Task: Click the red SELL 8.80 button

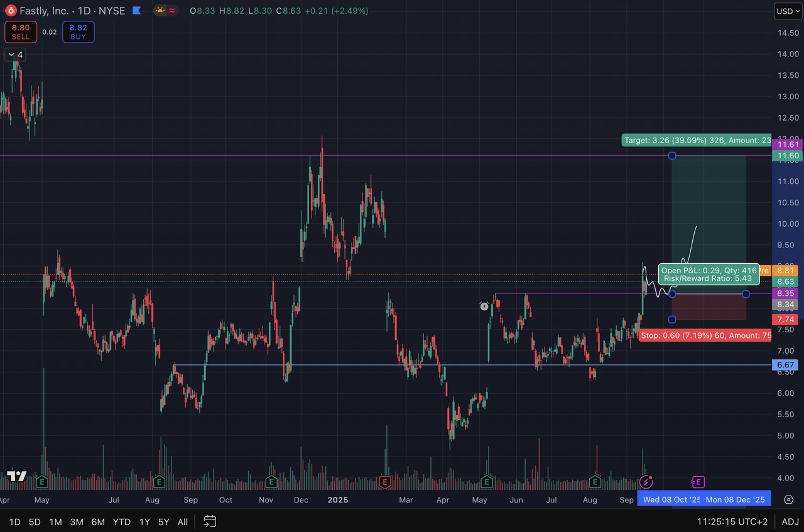Action: point(21,32)
